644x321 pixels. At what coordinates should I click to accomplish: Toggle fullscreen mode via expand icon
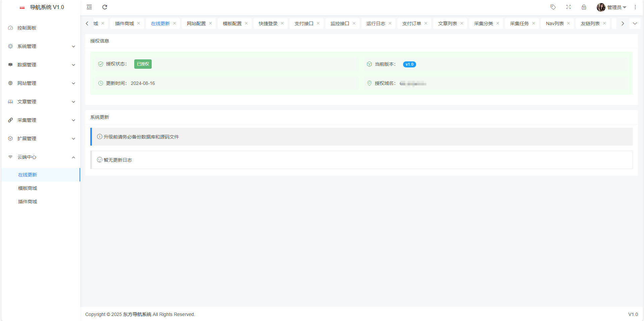pos(568,7)
